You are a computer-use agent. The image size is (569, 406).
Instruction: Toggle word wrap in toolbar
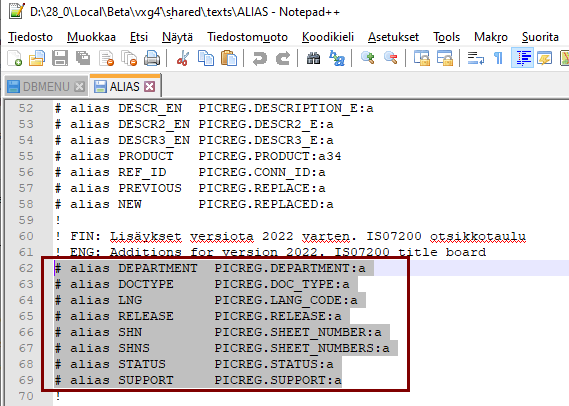476,58
